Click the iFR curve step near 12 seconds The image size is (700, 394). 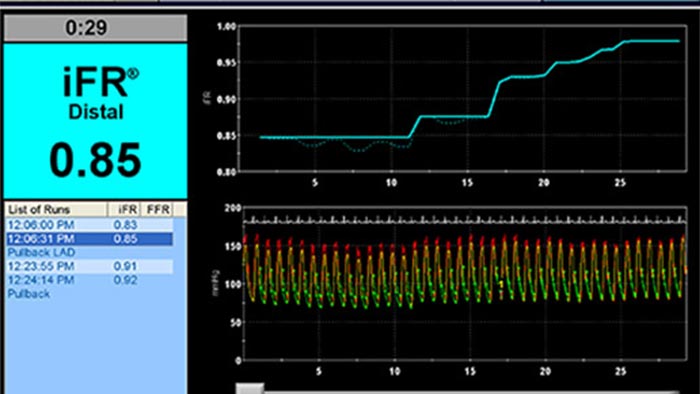(415, 127)
